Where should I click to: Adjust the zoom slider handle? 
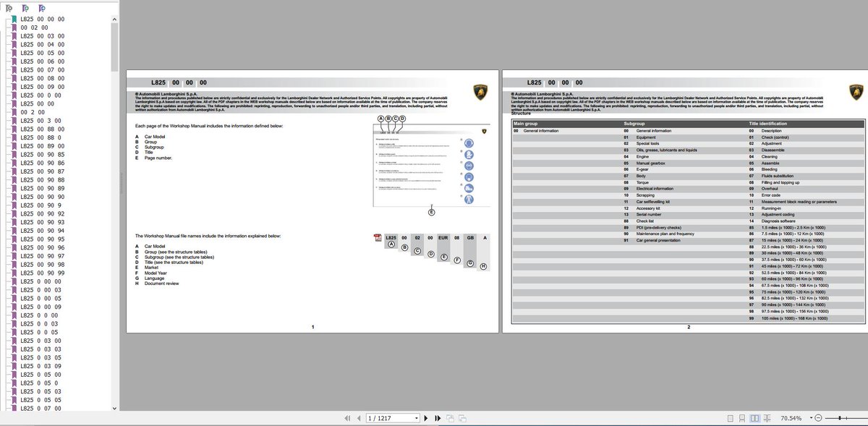point(839,418)
